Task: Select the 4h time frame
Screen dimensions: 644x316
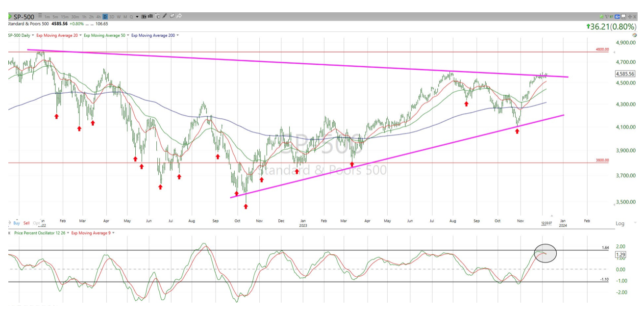Action: coord(99,17)
